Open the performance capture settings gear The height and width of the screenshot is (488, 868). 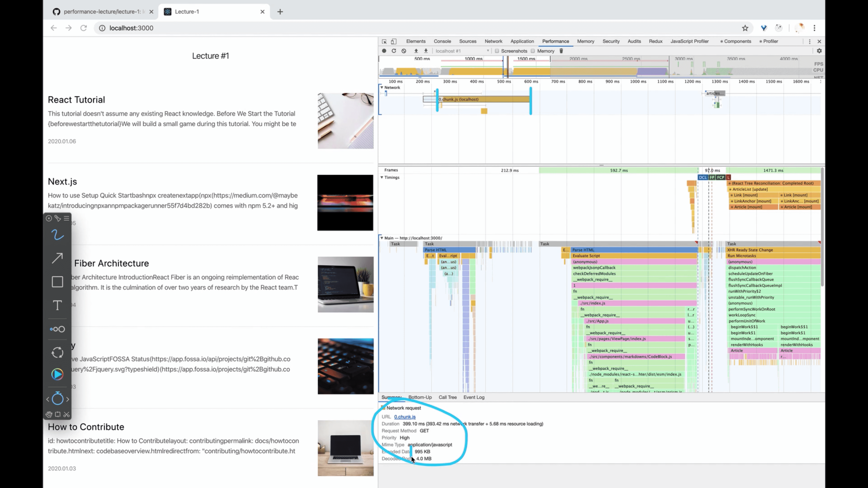pyautogui.click(x=819, y=51)
